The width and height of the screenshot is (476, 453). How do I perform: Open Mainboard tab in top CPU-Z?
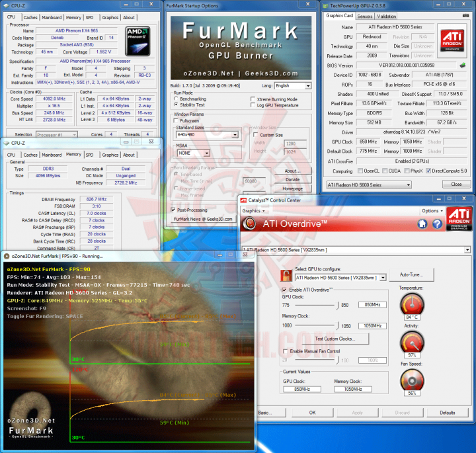click(52, 18)
